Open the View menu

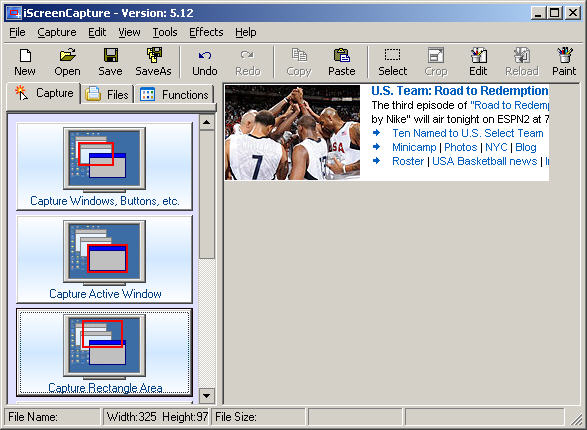[129, 32]
